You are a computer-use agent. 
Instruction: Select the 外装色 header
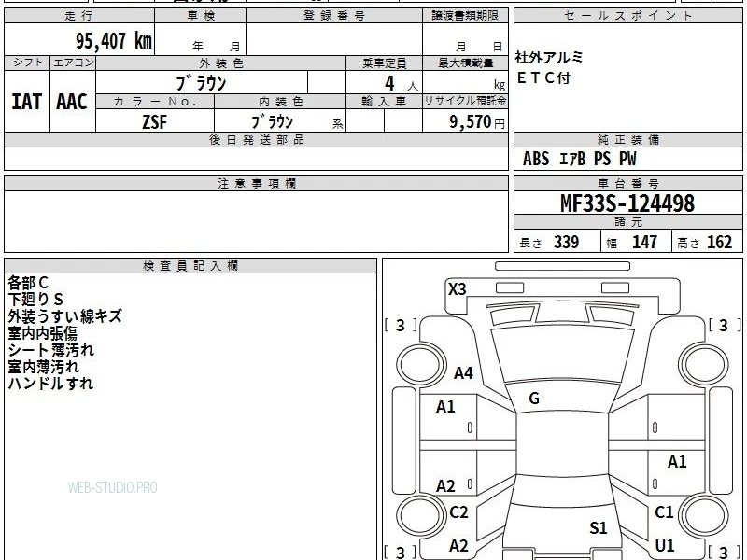pyautogui.click(x=221, y=63)
